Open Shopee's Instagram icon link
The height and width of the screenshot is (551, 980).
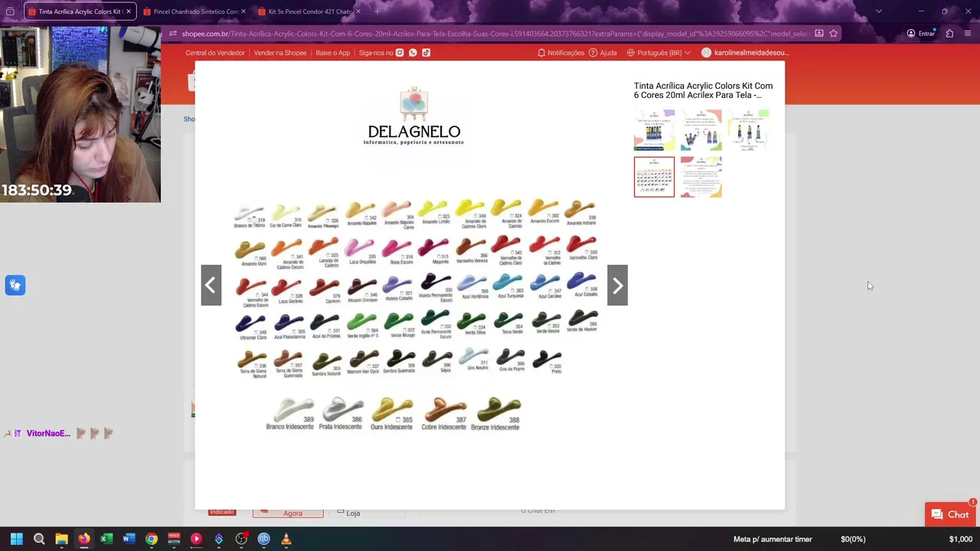(x=400, y=53)
